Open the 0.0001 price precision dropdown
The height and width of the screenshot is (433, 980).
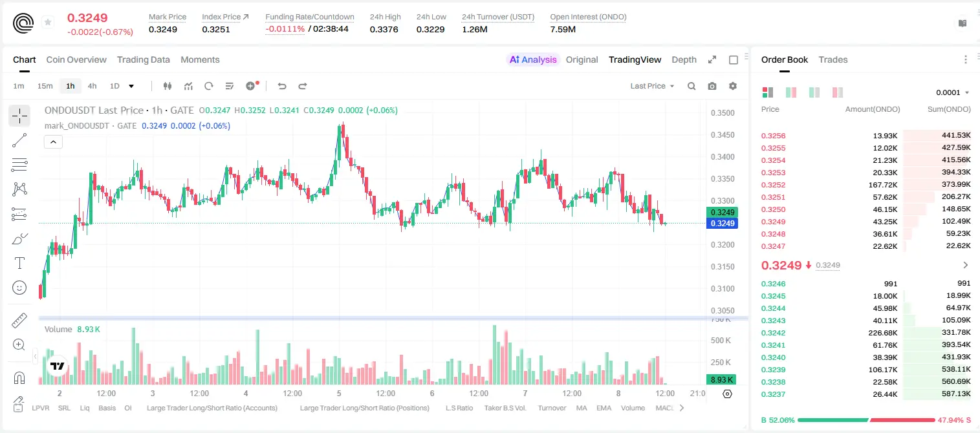[x=953, y=92]
